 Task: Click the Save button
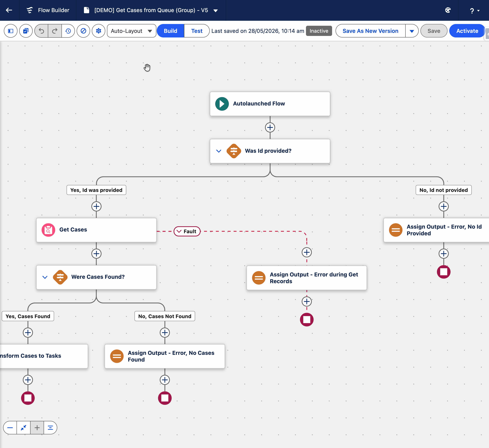tap(434, 31)
